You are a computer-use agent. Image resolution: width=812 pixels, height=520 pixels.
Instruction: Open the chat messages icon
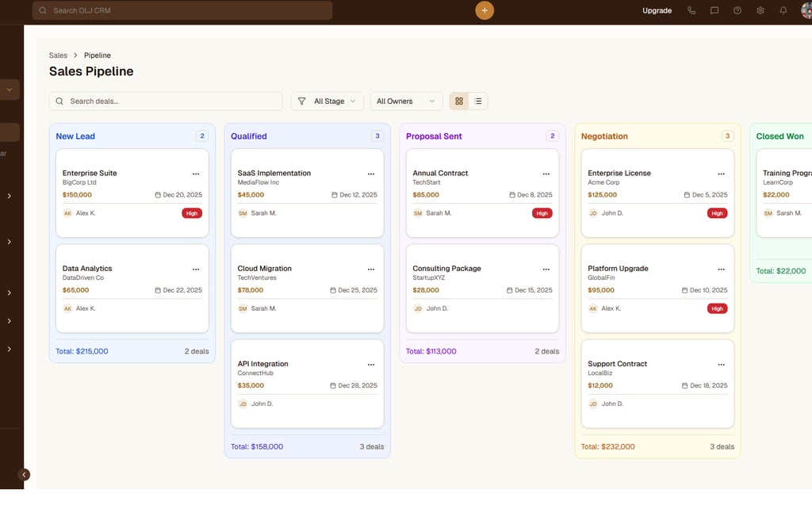(714, 10)
